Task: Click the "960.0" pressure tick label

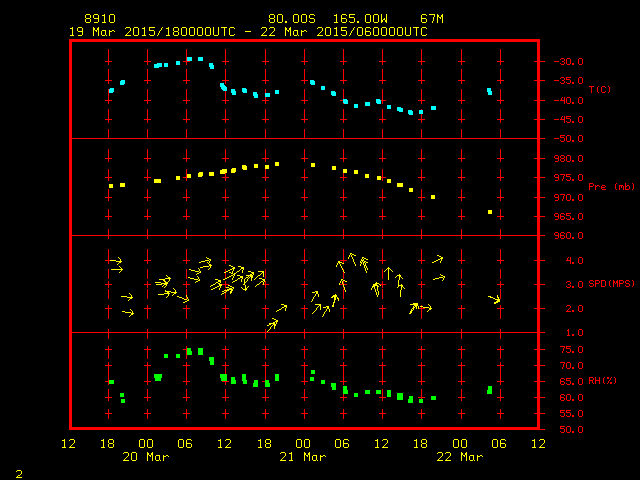Action: [569, 236]
